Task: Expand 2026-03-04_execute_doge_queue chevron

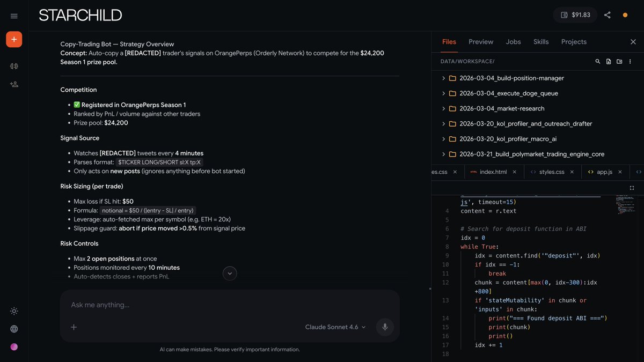Action: (x=443, y=93)
